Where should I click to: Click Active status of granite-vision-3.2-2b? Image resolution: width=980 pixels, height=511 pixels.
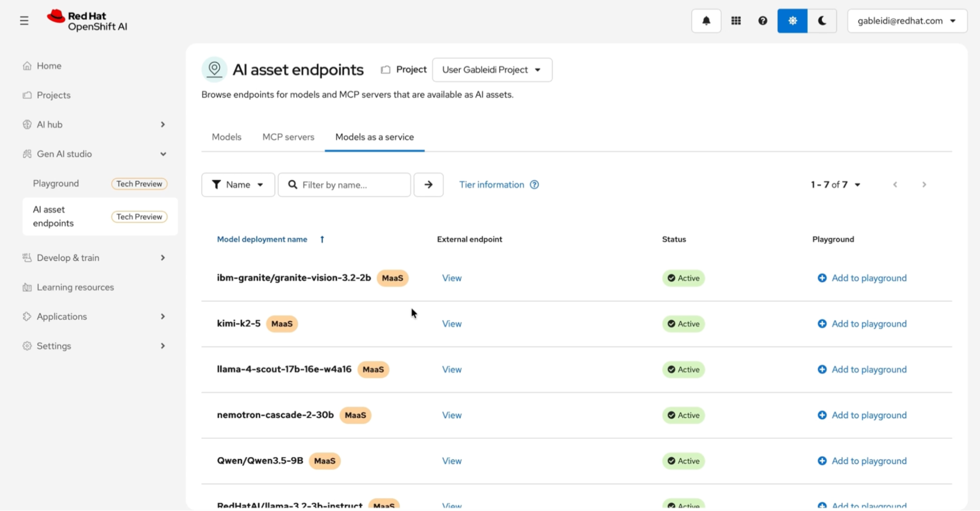pos(683,278)
